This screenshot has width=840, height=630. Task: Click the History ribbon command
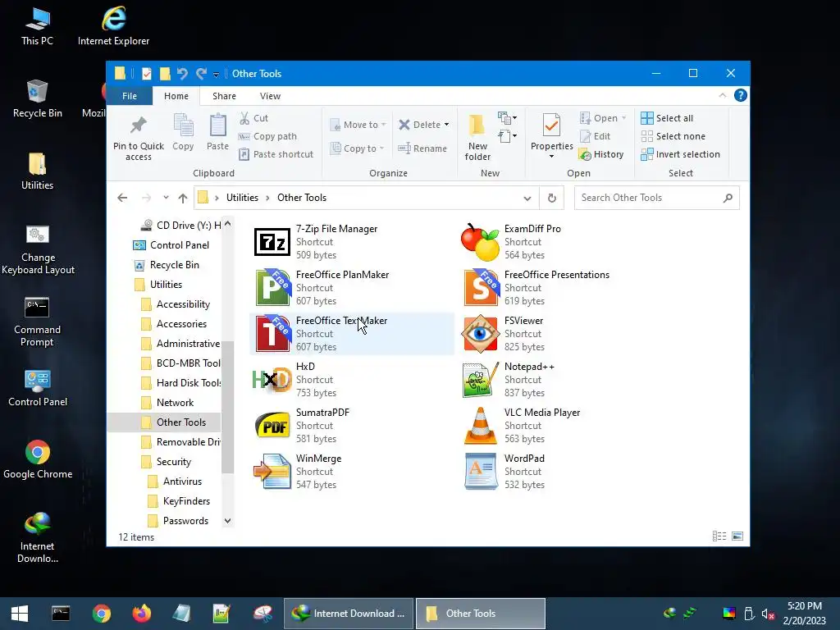pos(601,154)
